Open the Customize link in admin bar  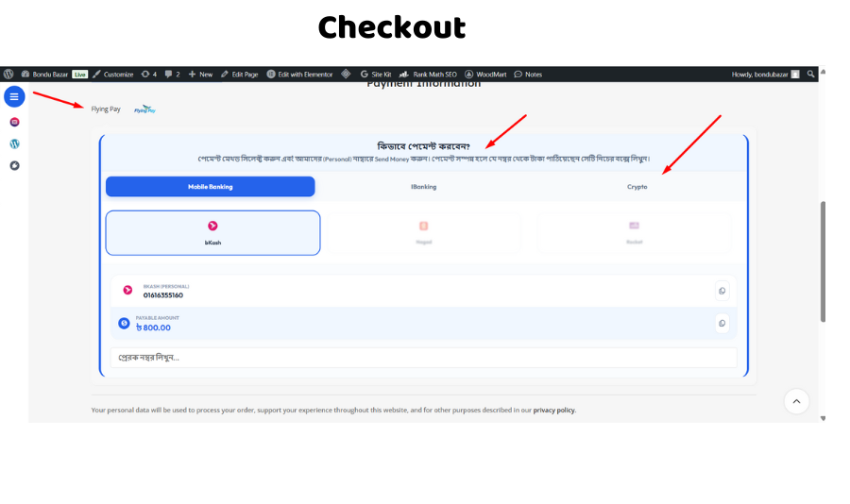(x=112, y=75)
